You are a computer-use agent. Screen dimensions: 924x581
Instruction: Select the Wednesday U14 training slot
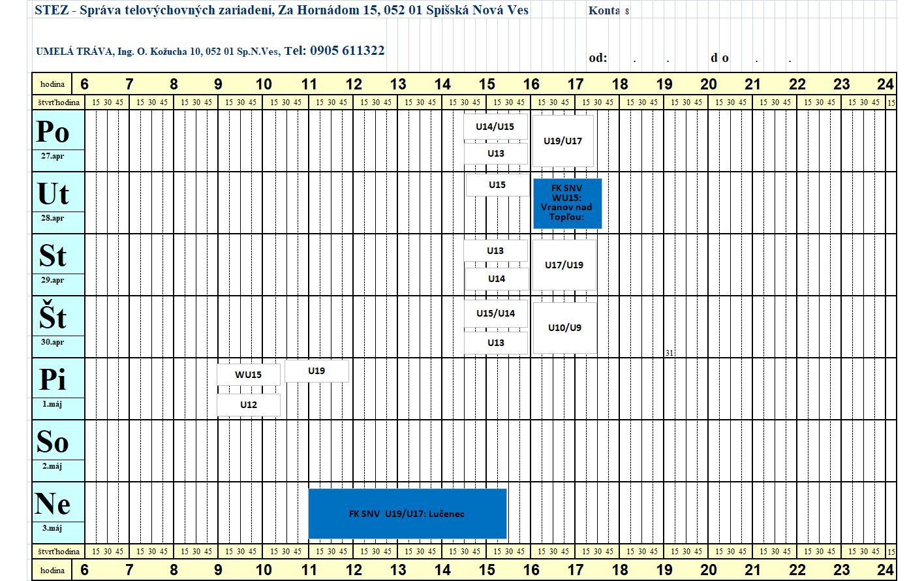pos(496,279)
